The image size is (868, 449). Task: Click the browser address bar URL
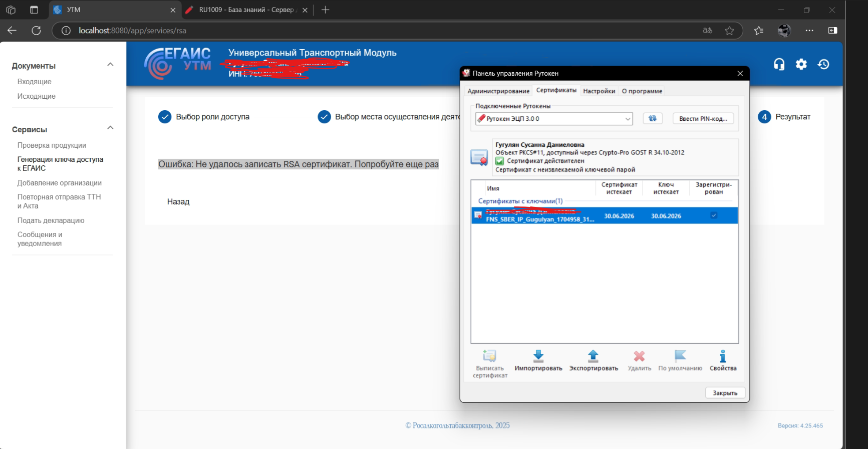point(132,31)
